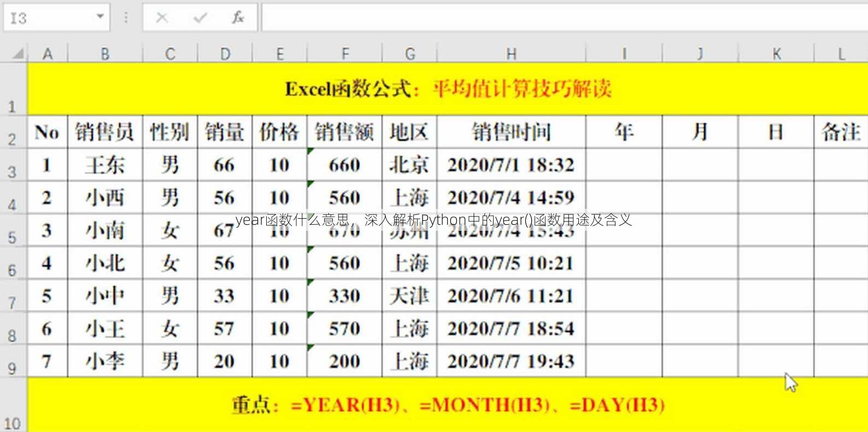Image resolution: width=868 pixels, height=432 pixels.
Task: Select column H header
Action: tap(511, 54)
